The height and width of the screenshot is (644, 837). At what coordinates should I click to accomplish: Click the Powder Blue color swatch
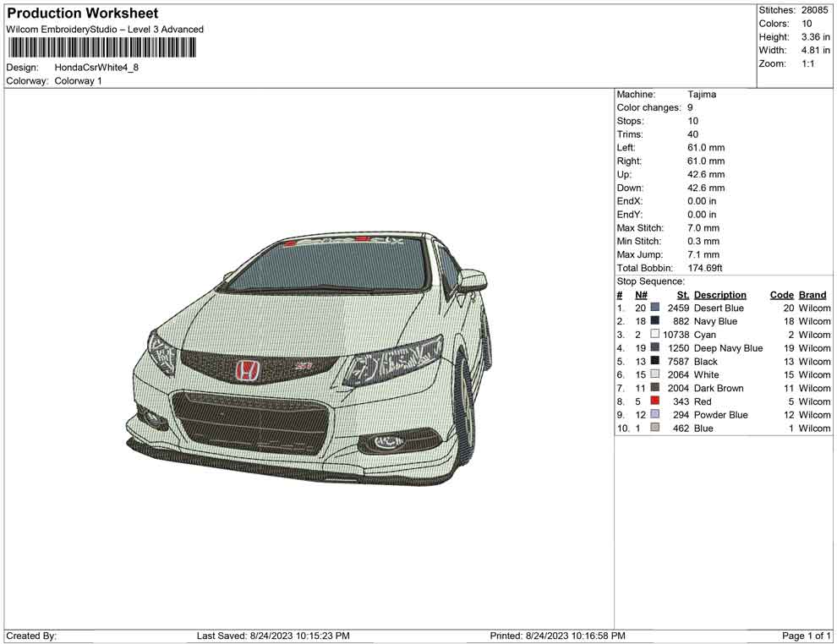coord(655,414)
